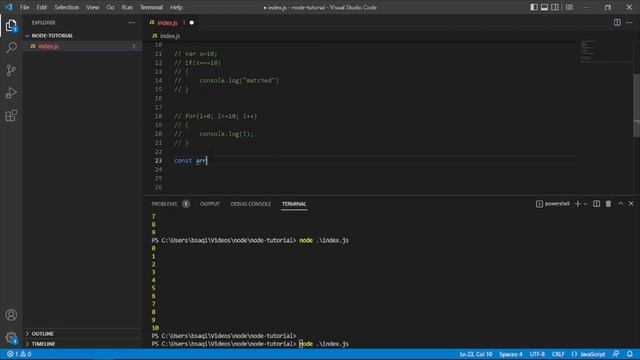Open errors and warnings status indicator
This screenshot has height=360, width=640.
pyautogui.click(x=19, y=354)
